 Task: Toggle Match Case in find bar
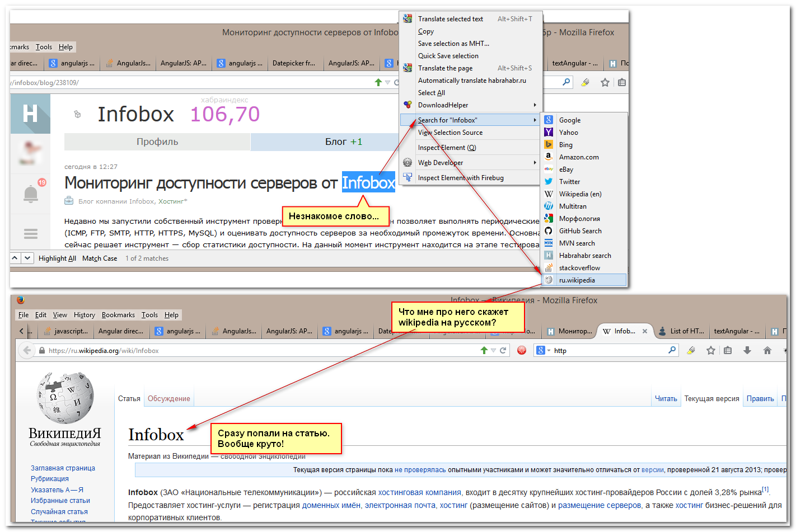100,258
